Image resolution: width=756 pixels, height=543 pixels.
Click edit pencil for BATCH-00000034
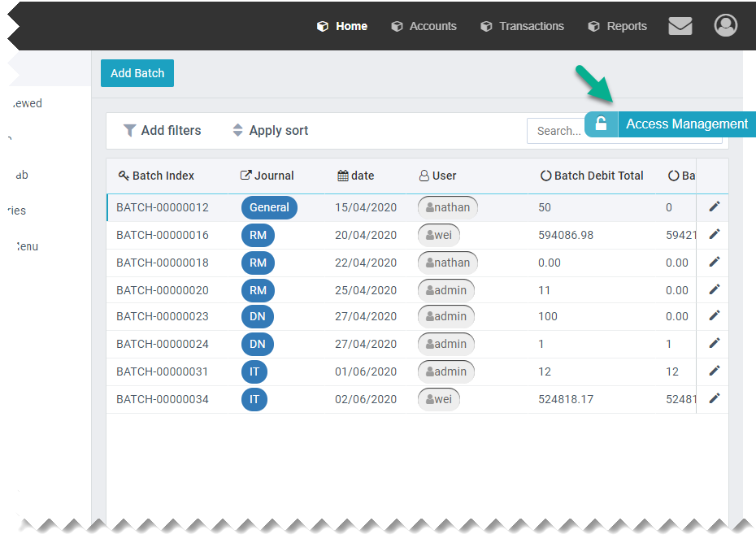point(715,398)
